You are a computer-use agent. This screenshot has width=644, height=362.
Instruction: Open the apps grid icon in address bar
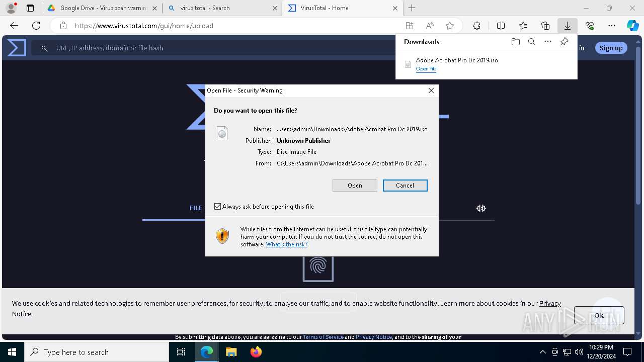pyautogui.click(x=410, y=26)
